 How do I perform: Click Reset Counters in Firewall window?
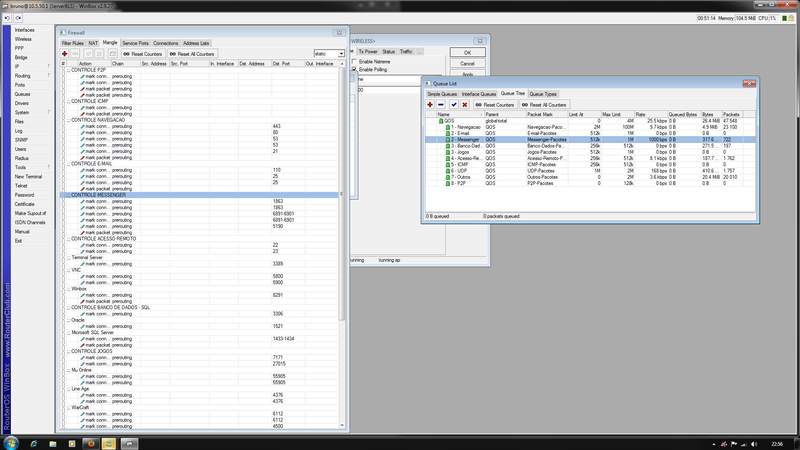pyautogui.click(x=143, y=54)
